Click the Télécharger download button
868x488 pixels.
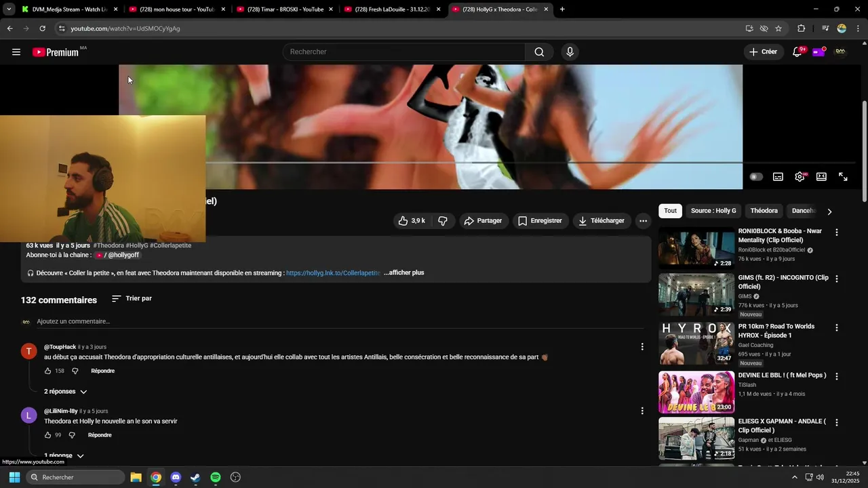point(601,221)
